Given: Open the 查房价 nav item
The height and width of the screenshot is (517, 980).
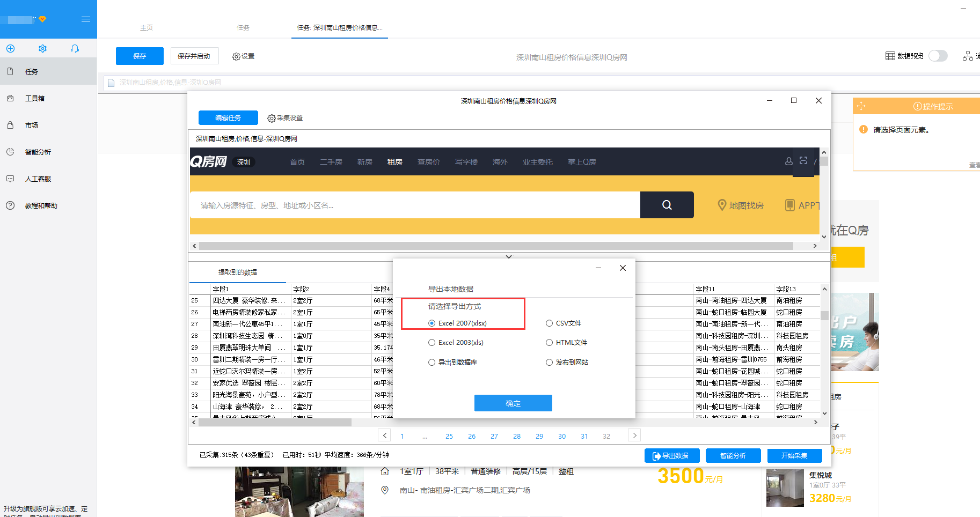Looking at the screenshot, I should tap(429, 162).
